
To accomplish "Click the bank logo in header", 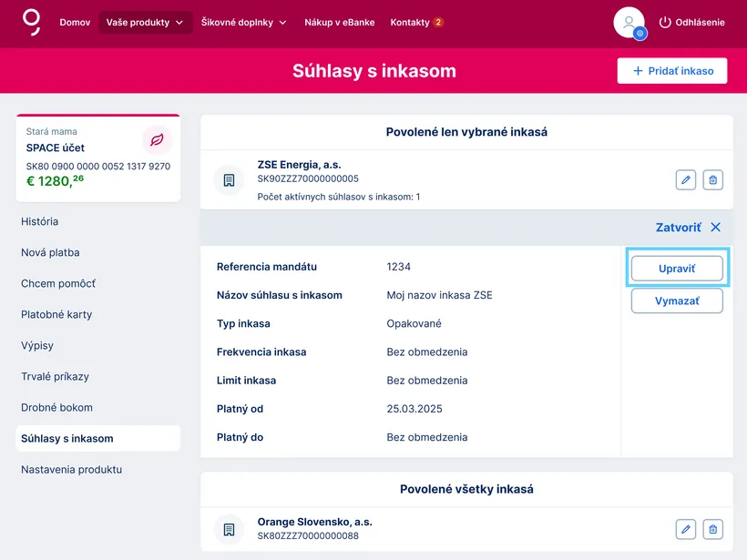I will [32, 22].
